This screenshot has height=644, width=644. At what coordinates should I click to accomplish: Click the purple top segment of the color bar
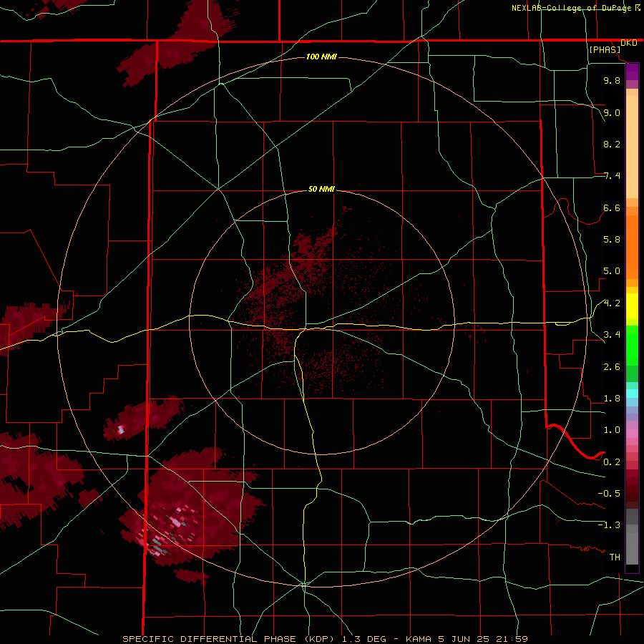click(632, 72)
